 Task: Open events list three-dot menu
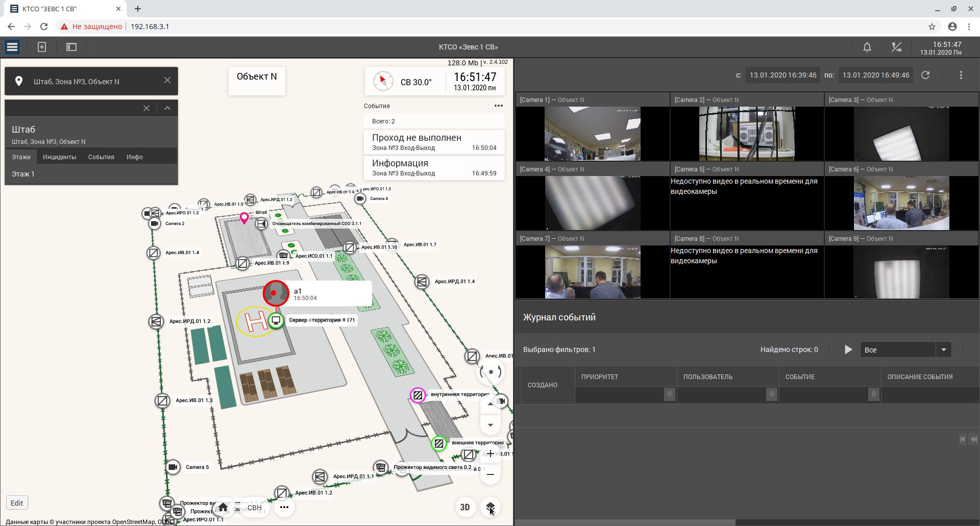[498, 106]
